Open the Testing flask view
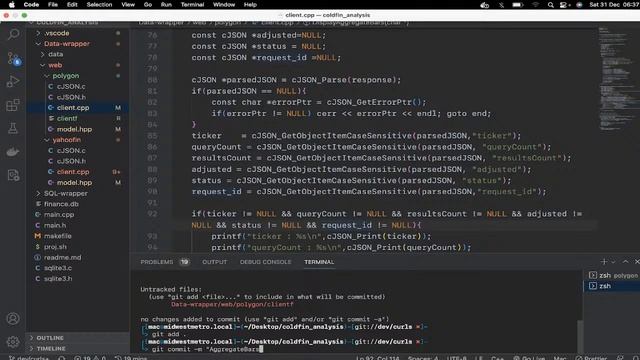This screenshot has width=640, height=360. pyautogui.click(x=13, y=129)
